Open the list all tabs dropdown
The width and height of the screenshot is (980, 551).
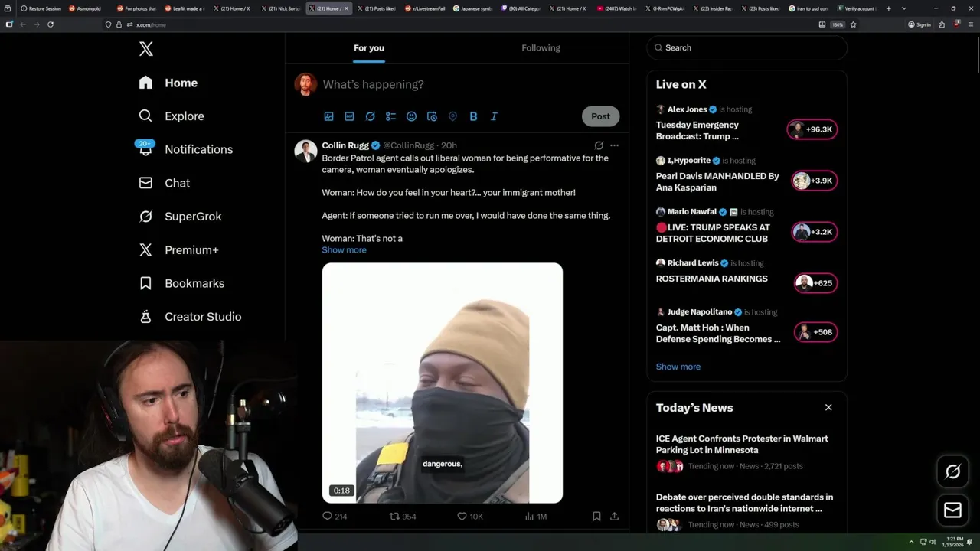[x=904, y=8]
